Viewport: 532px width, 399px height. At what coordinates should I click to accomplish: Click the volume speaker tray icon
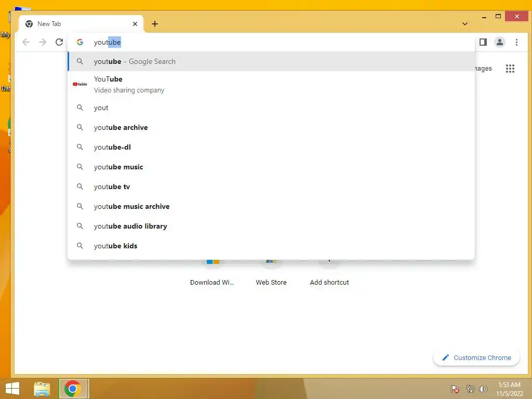coord(483,389)
